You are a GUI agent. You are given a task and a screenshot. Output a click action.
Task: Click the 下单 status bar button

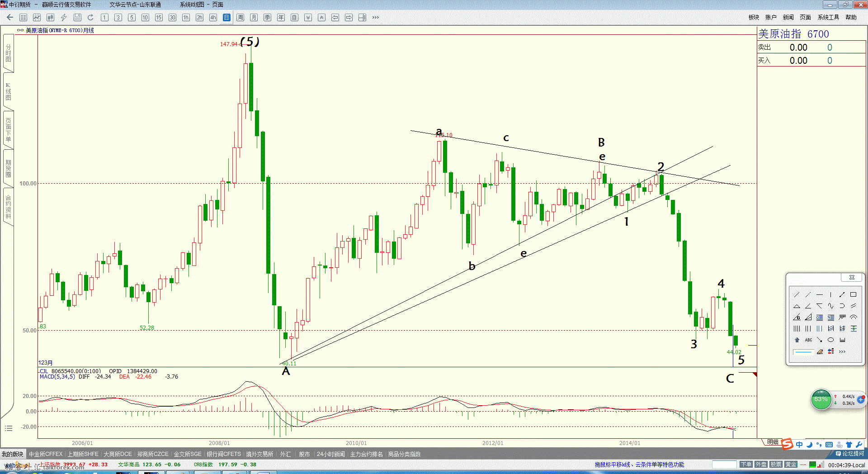click(746, 465)
